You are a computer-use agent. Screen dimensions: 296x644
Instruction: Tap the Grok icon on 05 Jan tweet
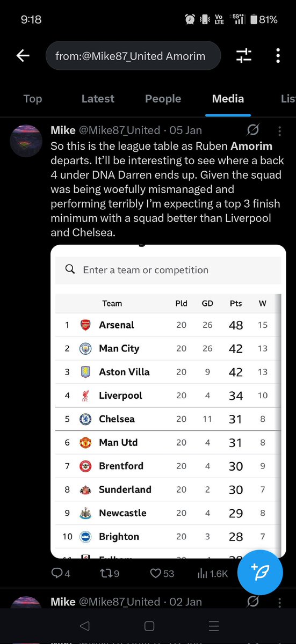pos(254,130)
